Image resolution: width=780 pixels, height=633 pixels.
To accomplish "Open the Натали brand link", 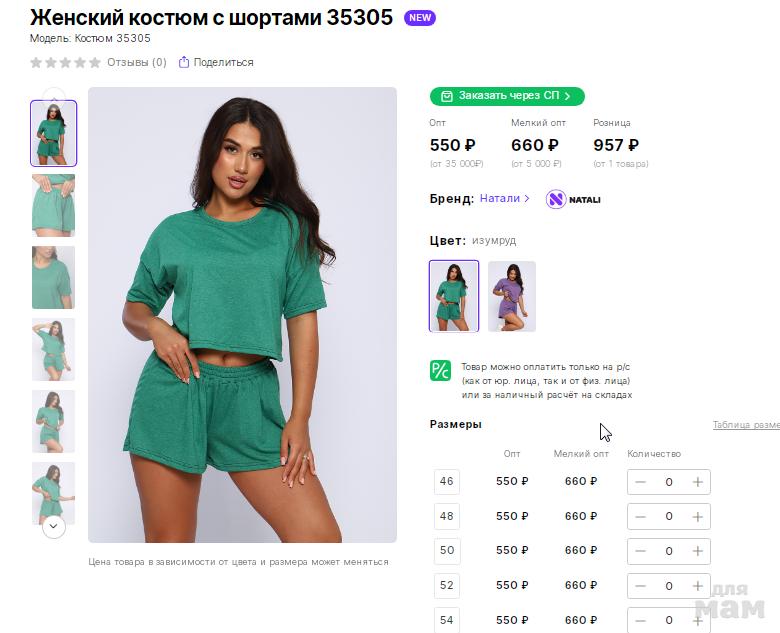I will (x=504, y=198).
